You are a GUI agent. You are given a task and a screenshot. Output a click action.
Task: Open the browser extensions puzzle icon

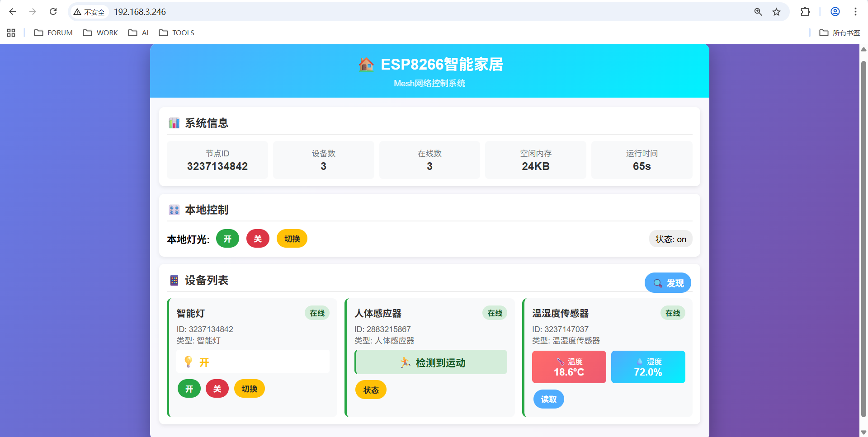(x=805, y=12)
